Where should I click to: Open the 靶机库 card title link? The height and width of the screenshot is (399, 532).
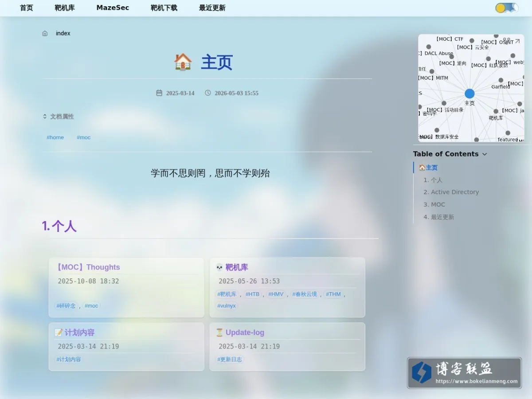(x=237, y=267)
